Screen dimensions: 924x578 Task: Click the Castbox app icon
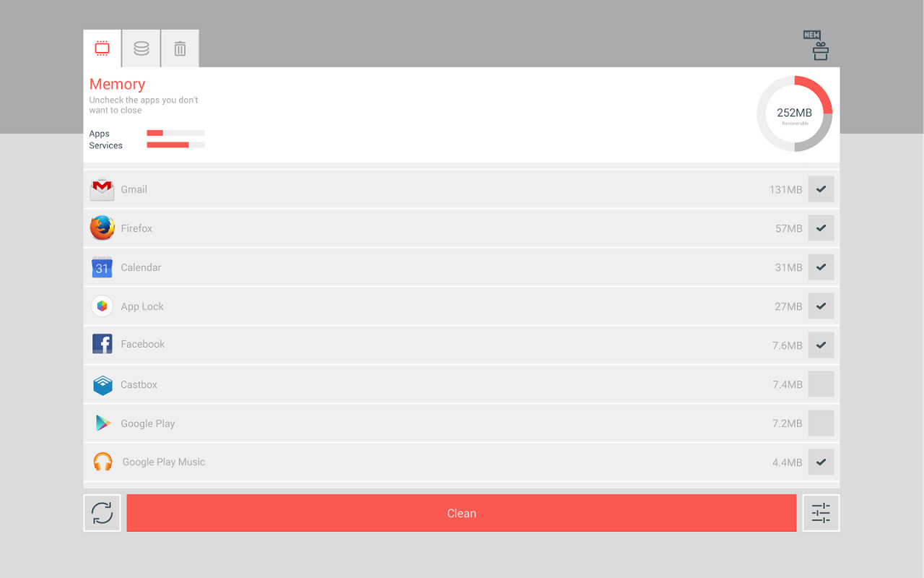(103, 384)
